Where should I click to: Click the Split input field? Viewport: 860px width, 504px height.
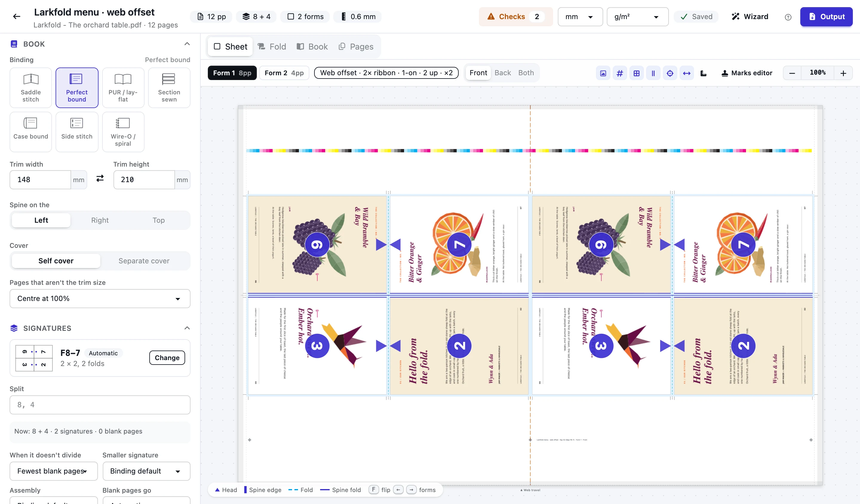pos(100,405)
